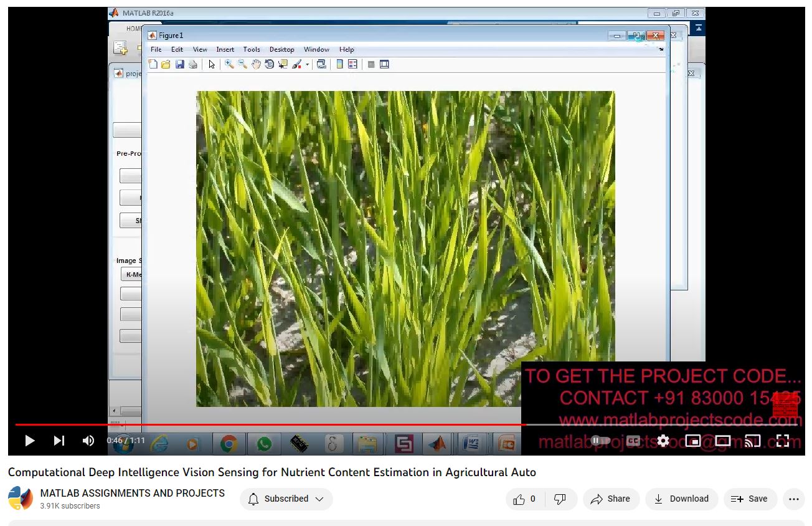812x526 pixels.
Task: Click the 3.91K subscribers text
Action: [70, 506]
